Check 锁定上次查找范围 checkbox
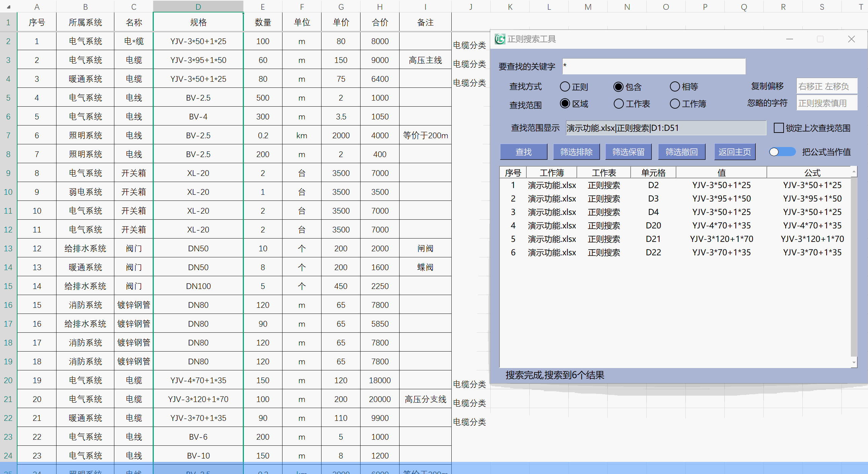 point(778,128)
